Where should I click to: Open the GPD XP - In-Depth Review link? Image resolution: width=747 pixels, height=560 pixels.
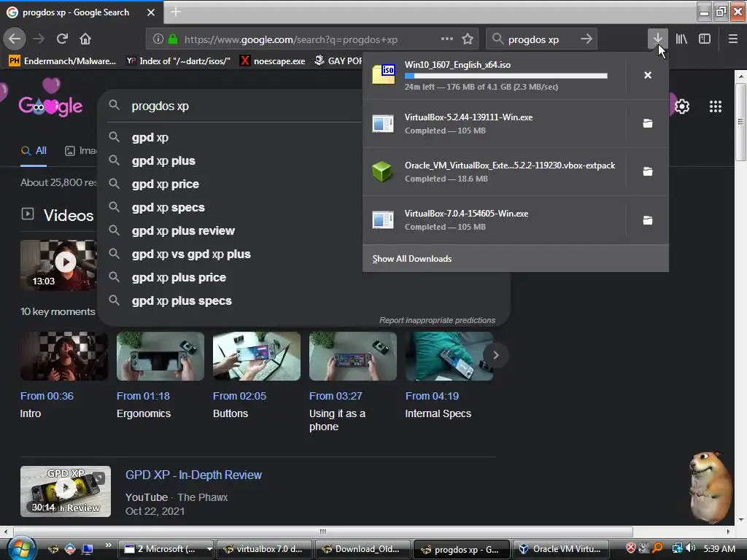[x=193, y=475]
